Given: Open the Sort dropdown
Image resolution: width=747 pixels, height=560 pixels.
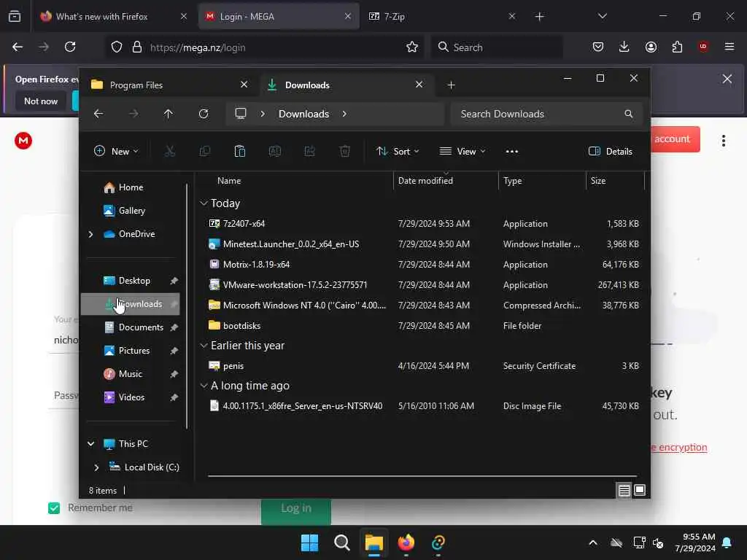Looking at the screenshot, I should point(398,152).
